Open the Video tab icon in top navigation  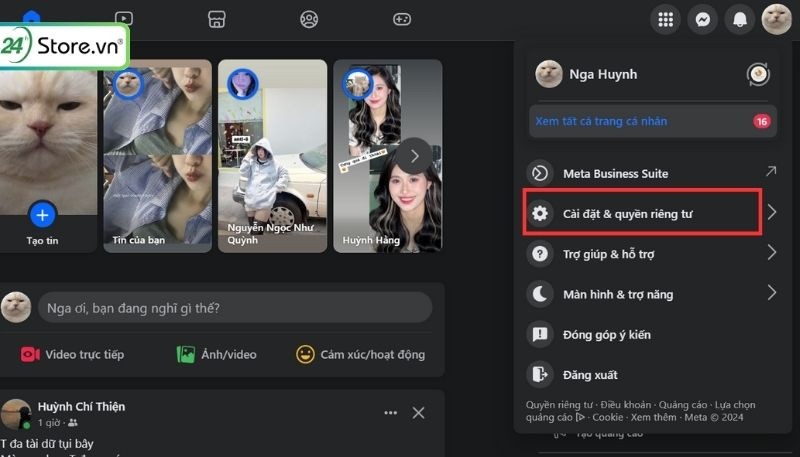coord(124,18)
